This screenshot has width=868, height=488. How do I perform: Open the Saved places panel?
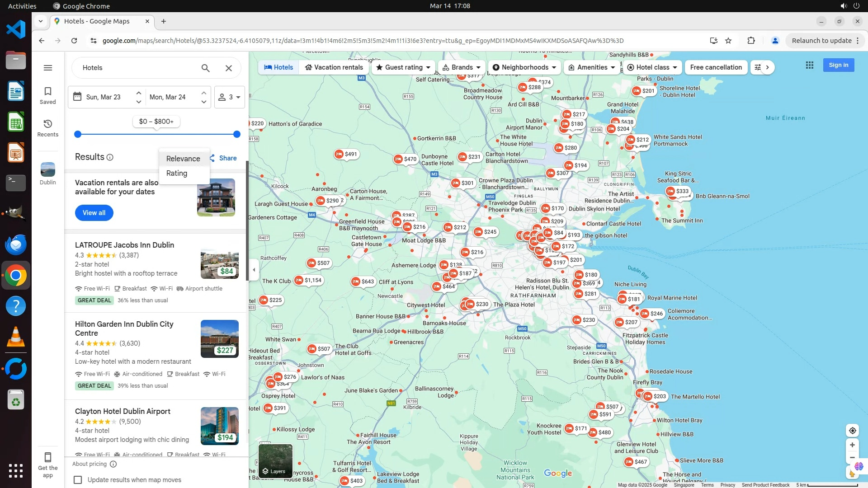coord(48,95)
